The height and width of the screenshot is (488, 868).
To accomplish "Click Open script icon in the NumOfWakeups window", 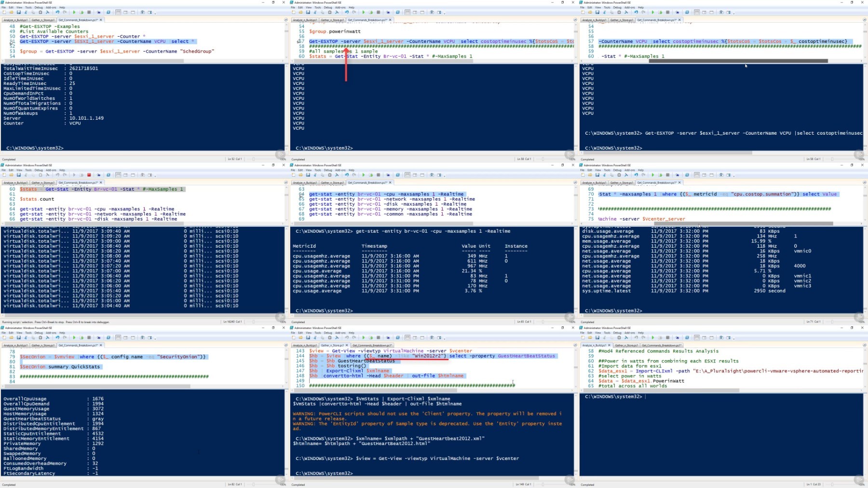I will 11,13.
